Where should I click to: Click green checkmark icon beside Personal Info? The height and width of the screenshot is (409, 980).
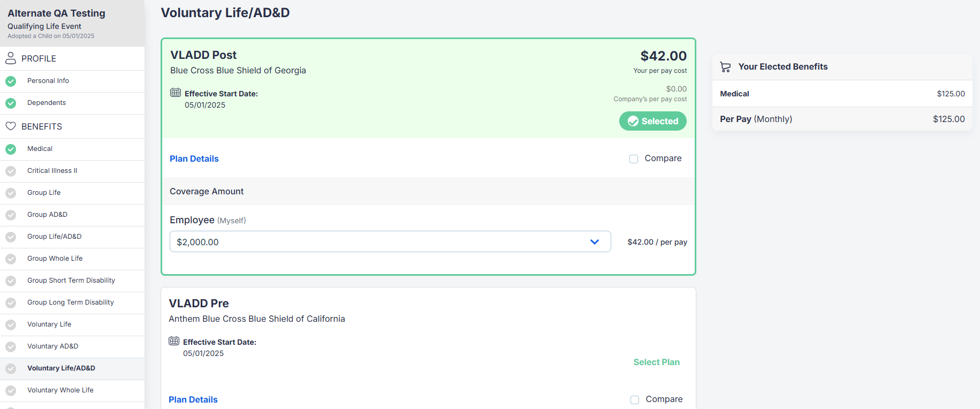click(x=11, y=81)
